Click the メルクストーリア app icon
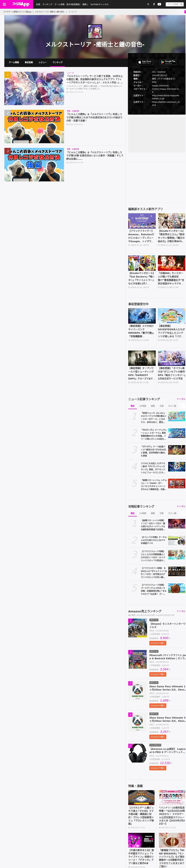The height and width of the screenshot is (868, 186). pyautogui.click(x=95, y=31)
